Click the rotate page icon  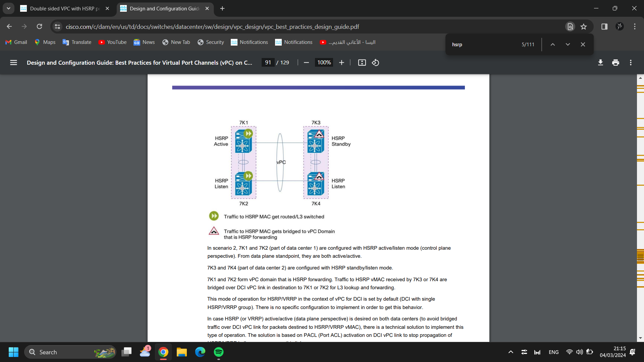(375, 62)
